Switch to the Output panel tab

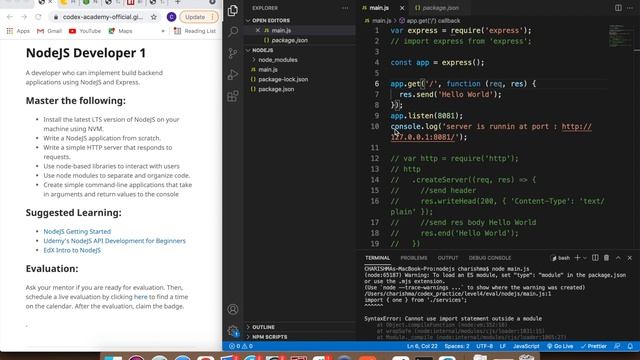[448, 258]
